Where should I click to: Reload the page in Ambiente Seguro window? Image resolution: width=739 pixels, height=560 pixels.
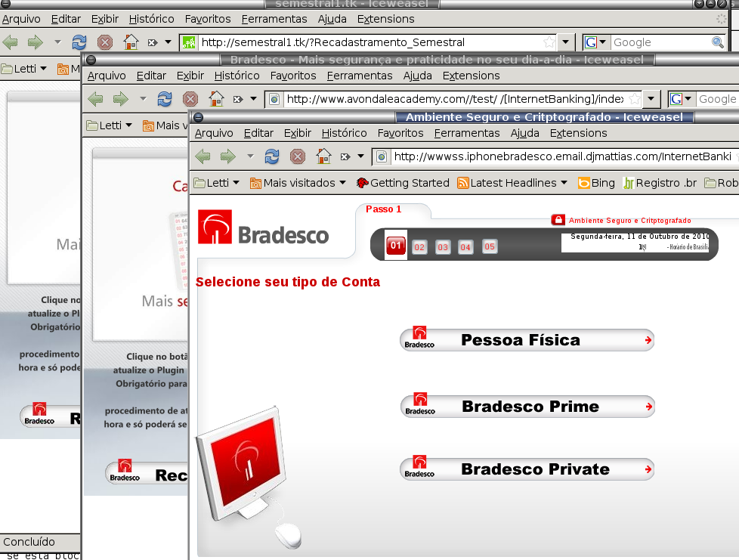(x=272, y=156)
